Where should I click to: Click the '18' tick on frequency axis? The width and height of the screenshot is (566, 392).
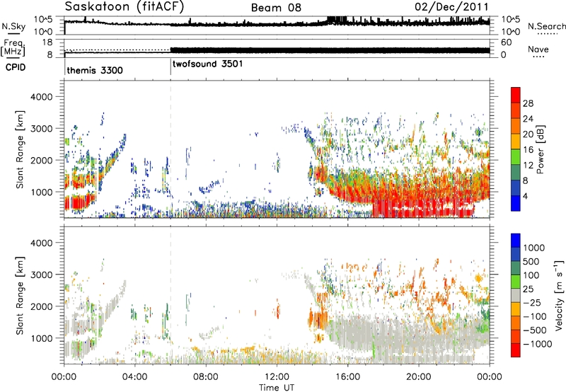click(x=47, y=42)
